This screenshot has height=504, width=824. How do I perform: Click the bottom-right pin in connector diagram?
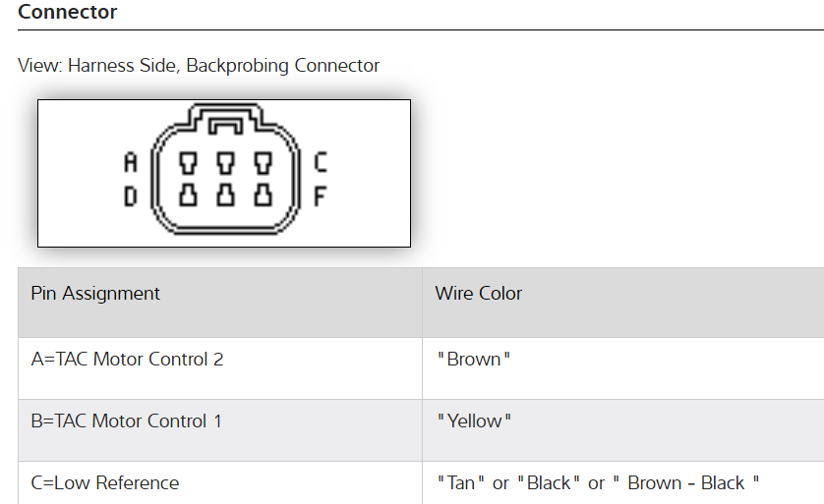tap(263, 195)
